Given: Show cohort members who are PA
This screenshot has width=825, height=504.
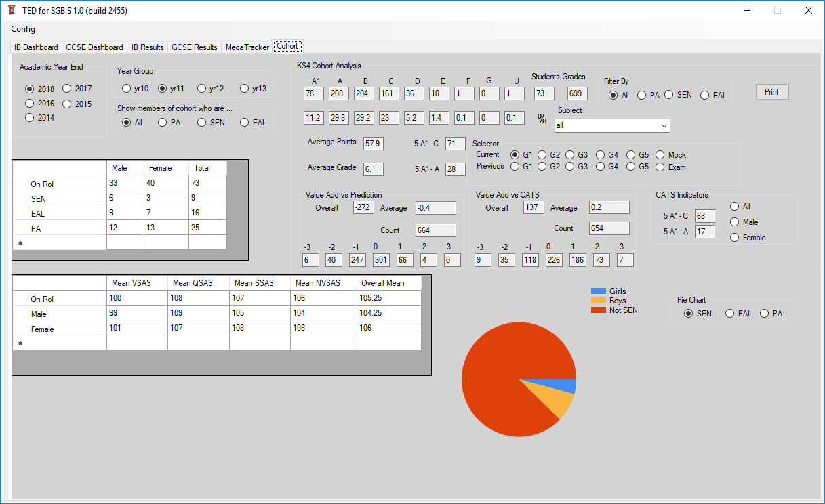Looking at the screenshot, I should pos(169,123).
